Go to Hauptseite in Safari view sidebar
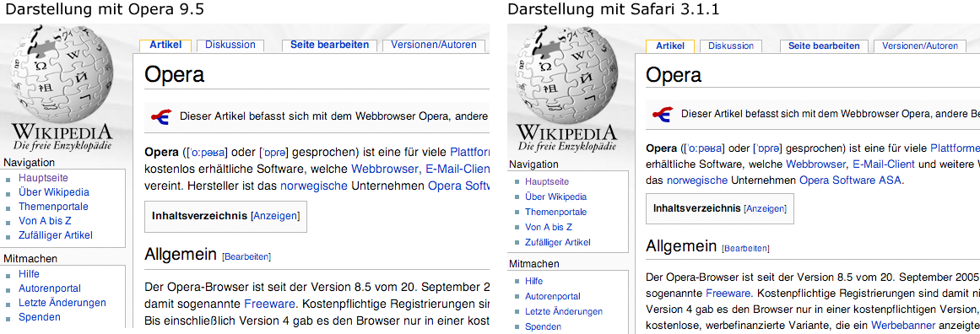 pos(547,181)
